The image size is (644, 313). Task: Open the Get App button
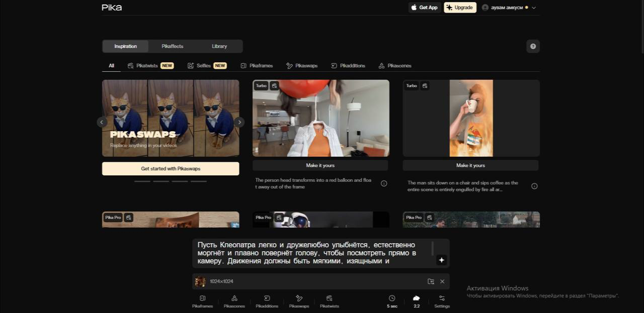click(x=425, y=8)
